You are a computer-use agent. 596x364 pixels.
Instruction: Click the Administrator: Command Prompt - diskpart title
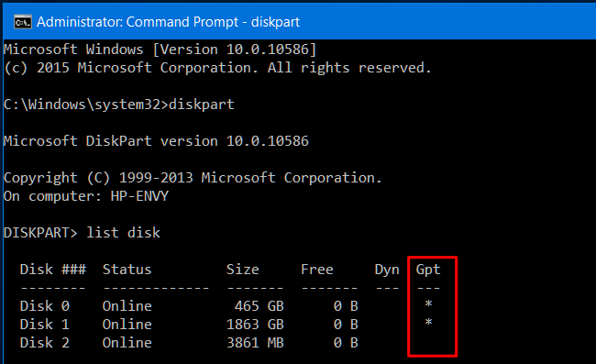pos(168,22)
